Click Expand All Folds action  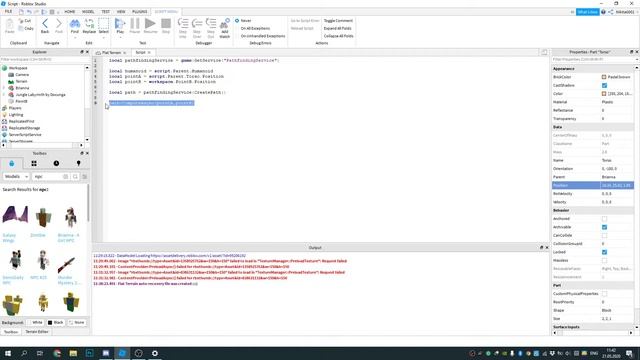[338, 28]
